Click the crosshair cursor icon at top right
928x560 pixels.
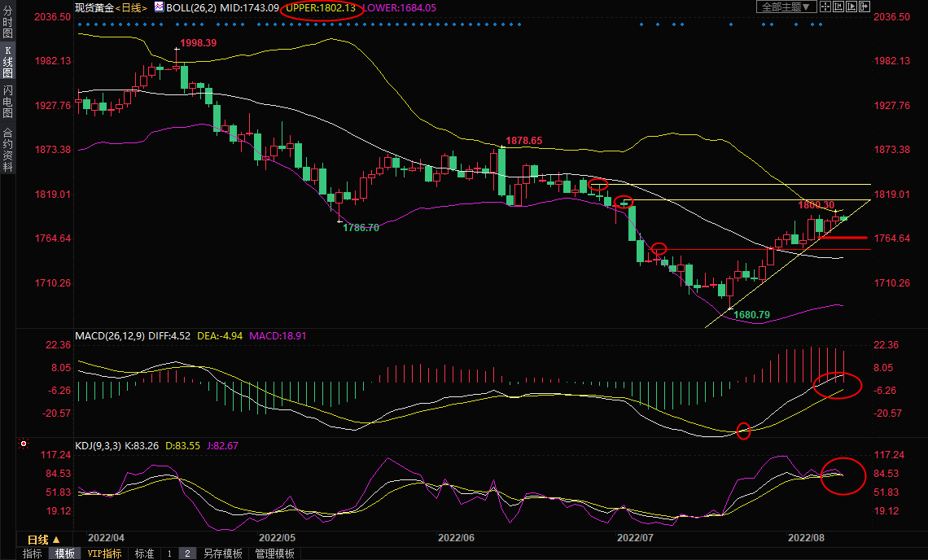click(825, 7)
